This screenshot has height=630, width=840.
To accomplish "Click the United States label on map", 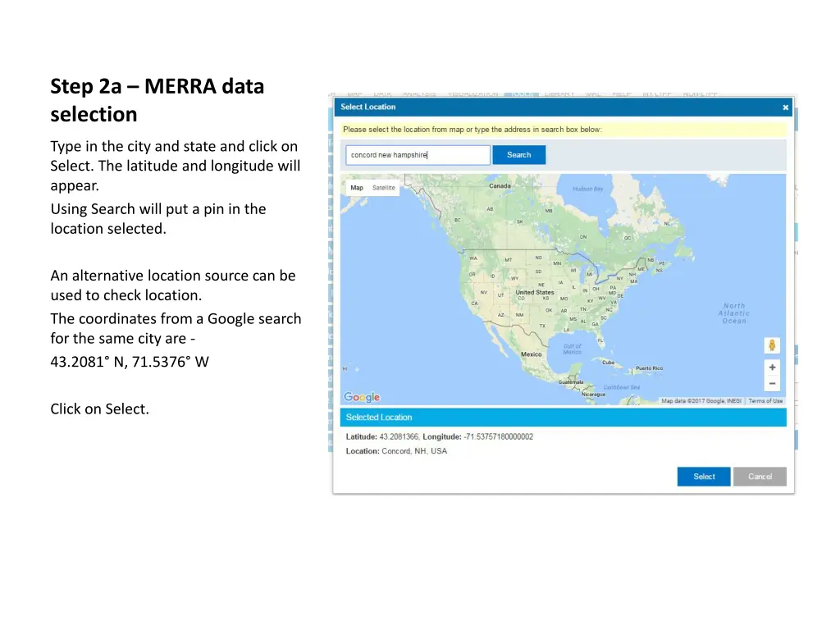I will tap(534, 293).
